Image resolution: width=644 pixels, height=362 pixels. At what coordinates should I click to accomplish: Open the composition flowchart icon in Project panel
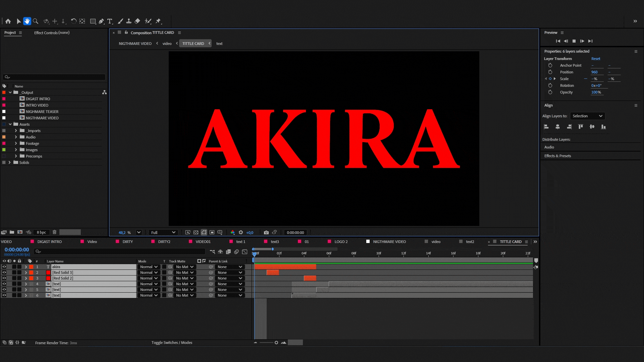(x=104, y=92)
